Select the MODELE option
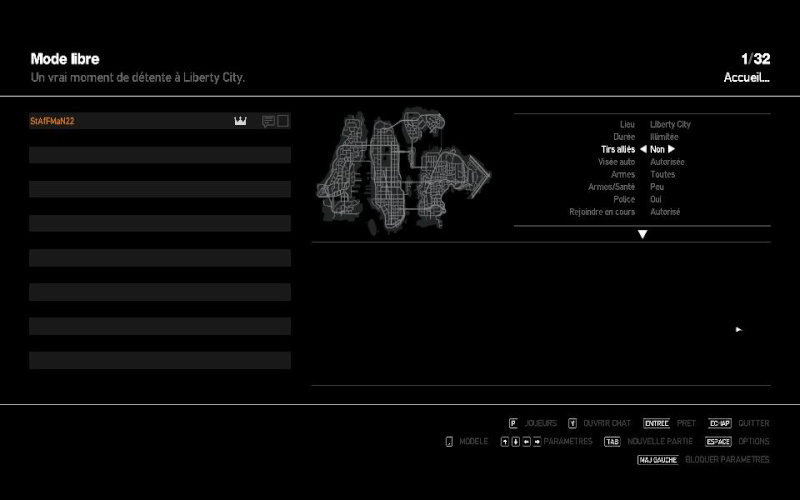The width and height of the screenshot is (800, 500). pyautogui.click(x=473, y=441)
